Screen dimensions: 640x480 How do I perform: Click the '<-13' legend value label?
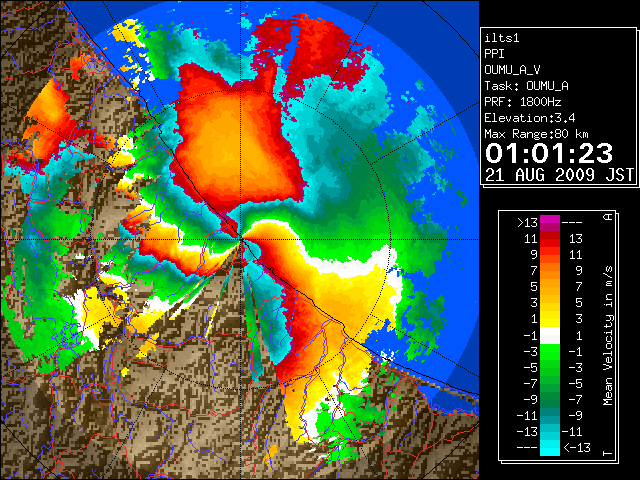[x=577, y=447]
